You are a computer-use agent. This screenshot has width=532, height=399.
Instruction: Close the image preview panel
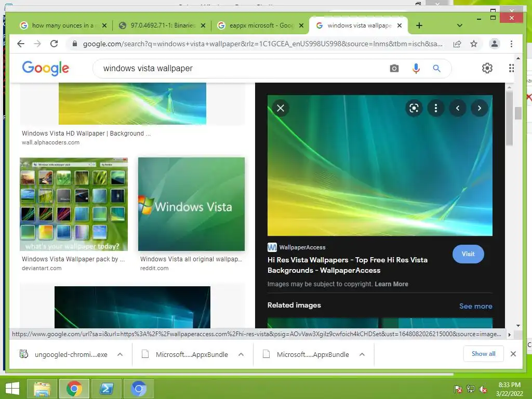280,108
